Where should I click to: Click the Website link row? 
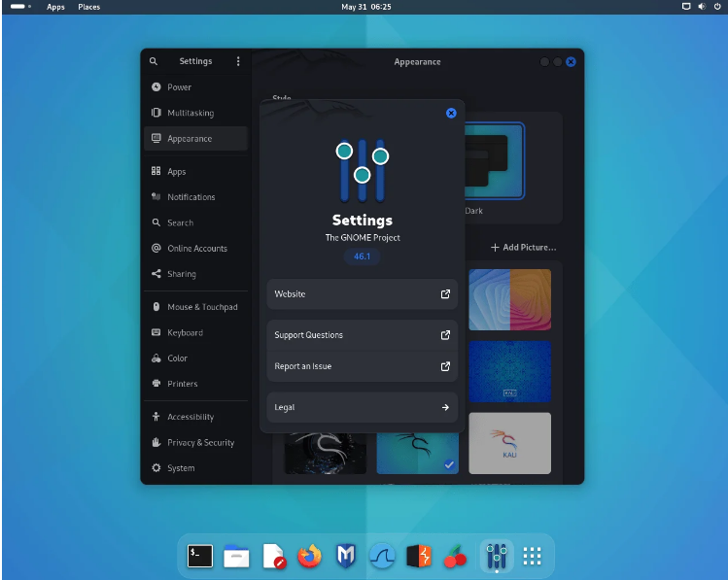point(362,294)
